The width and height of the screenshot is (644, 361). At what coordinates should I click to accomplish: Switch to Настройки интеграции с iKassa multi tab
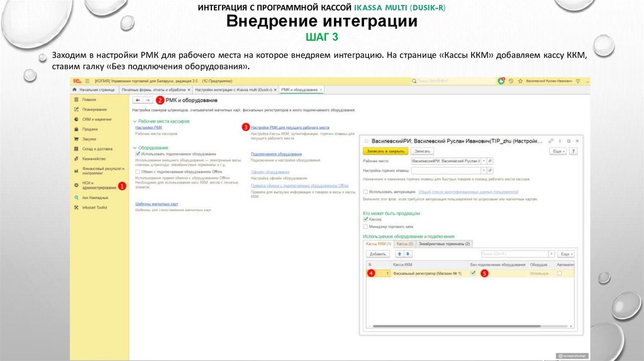(x=235, y=89)
